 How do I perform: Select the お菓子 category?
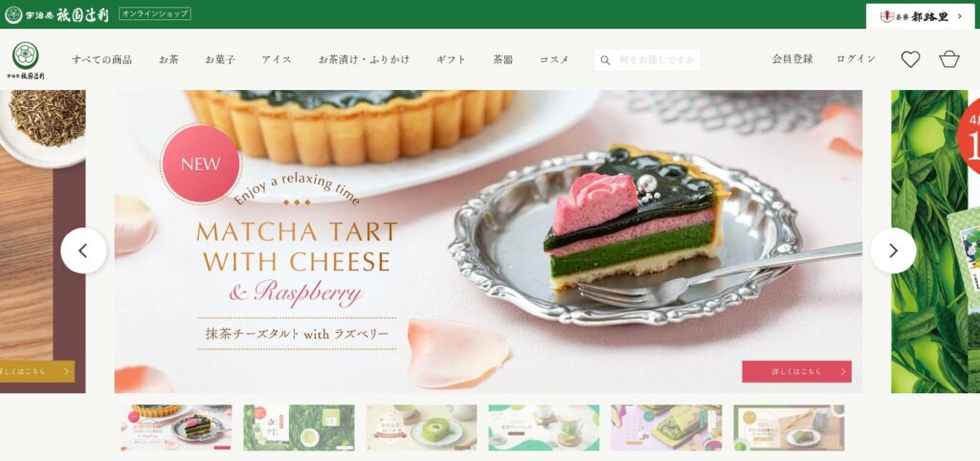coord(220,60)
